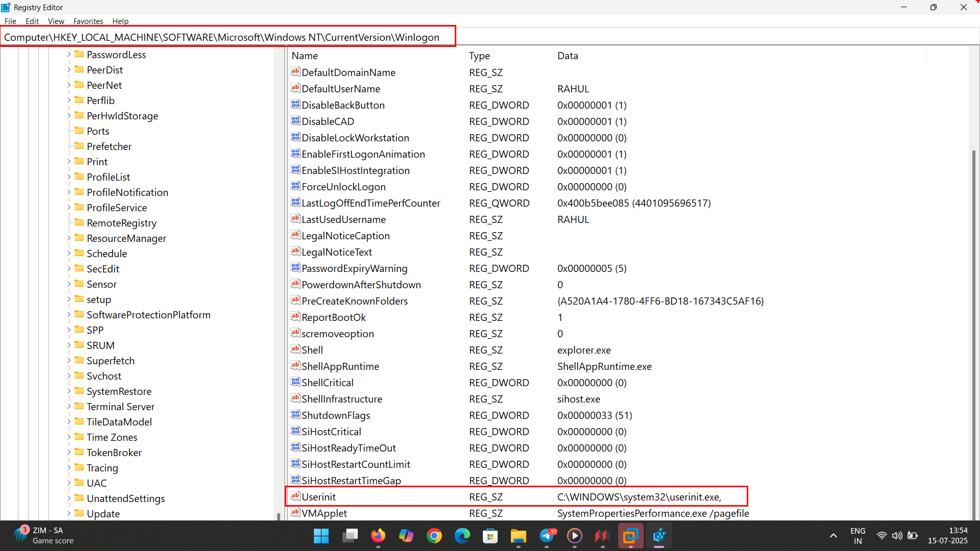Select the ProfileList folder icon
This screenshot has height=551, width=980.
(79, 177)
